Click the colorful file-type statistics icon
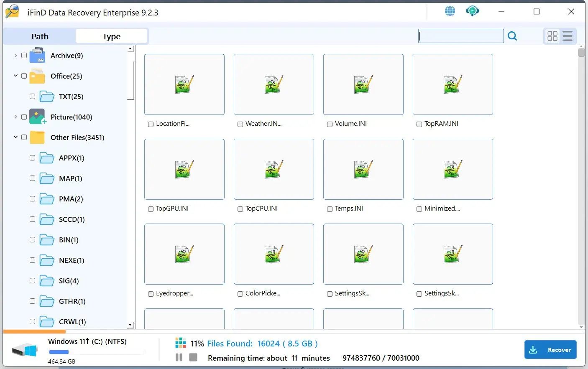 point(180,343)
